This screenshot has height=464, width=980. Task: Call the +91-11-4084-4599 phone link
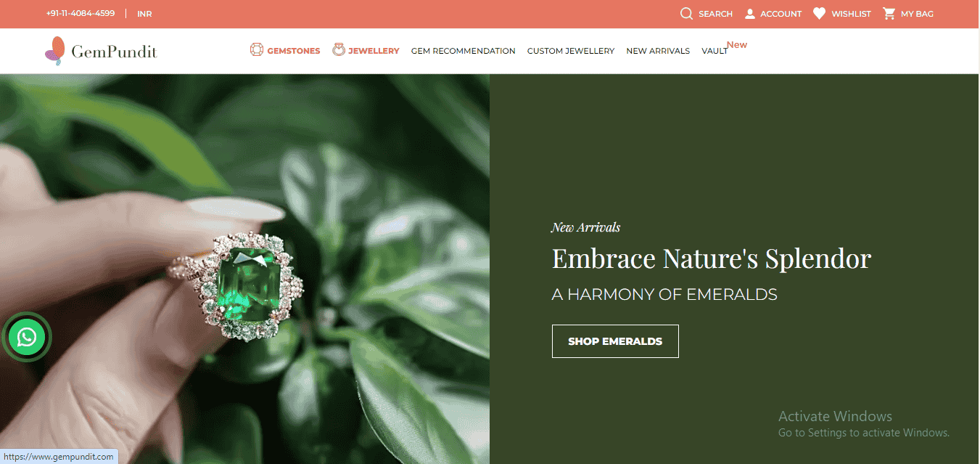(x=80, y=14)
